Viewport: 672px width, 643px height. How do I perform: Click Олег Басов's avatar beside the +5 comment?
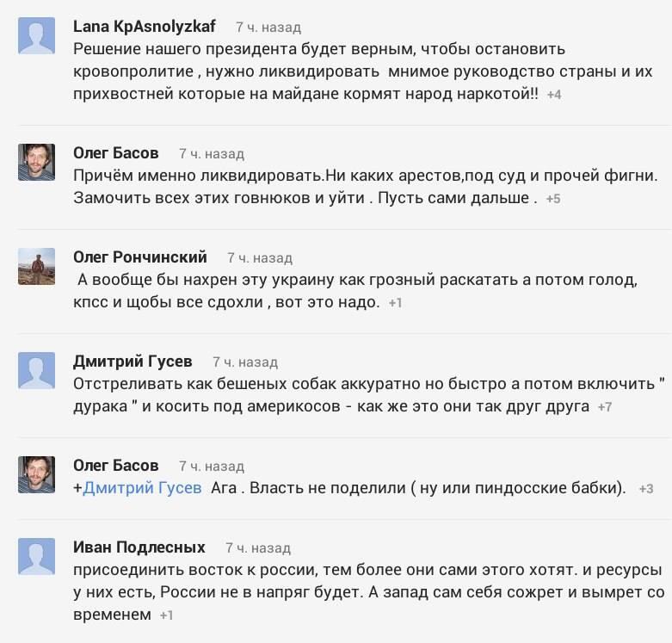click(36, 163)
